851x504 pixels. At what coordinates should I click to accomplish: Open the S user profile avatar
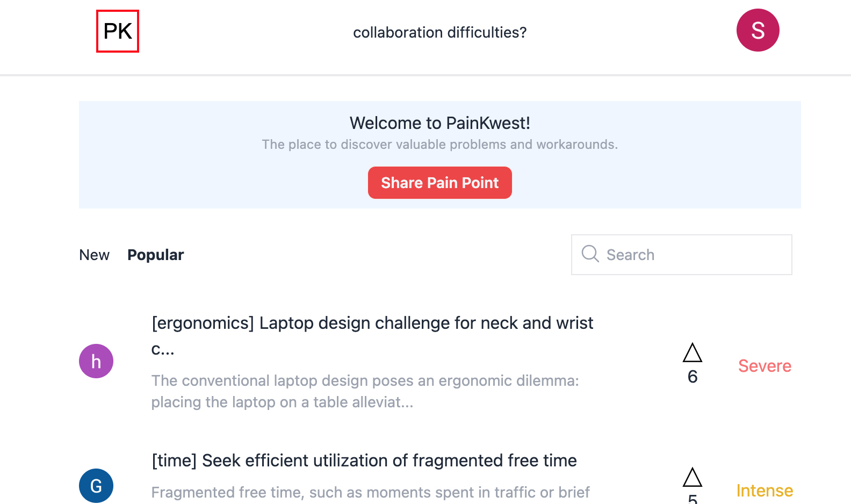(x=758, y=30)
